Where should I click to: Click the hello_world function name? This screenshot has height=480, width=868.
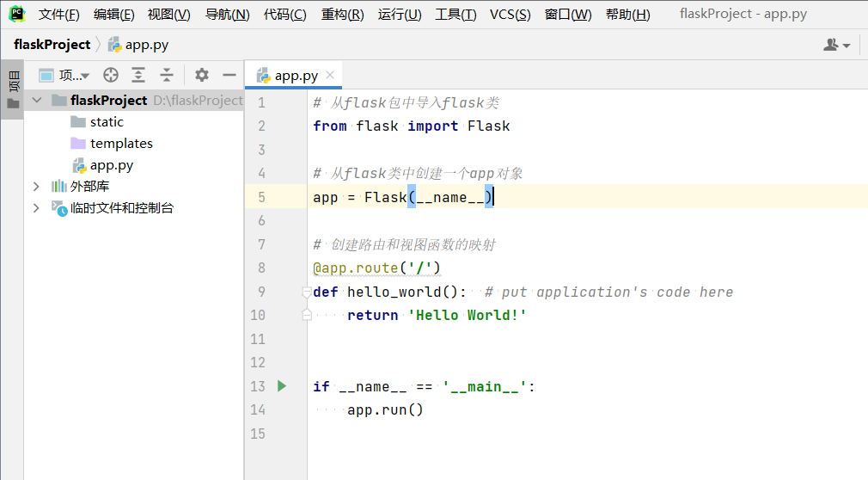pyautogui.click(x=394, y=292)
